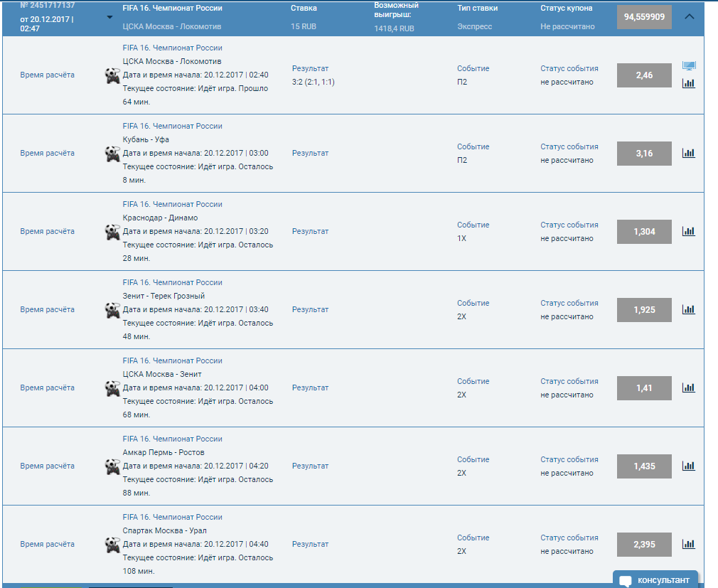Image resolution: width=718 pixels, height=588 pixels.
Task: Open statistics chart for ЦСКА Москва - Зенит
Action: coord(688,387)
